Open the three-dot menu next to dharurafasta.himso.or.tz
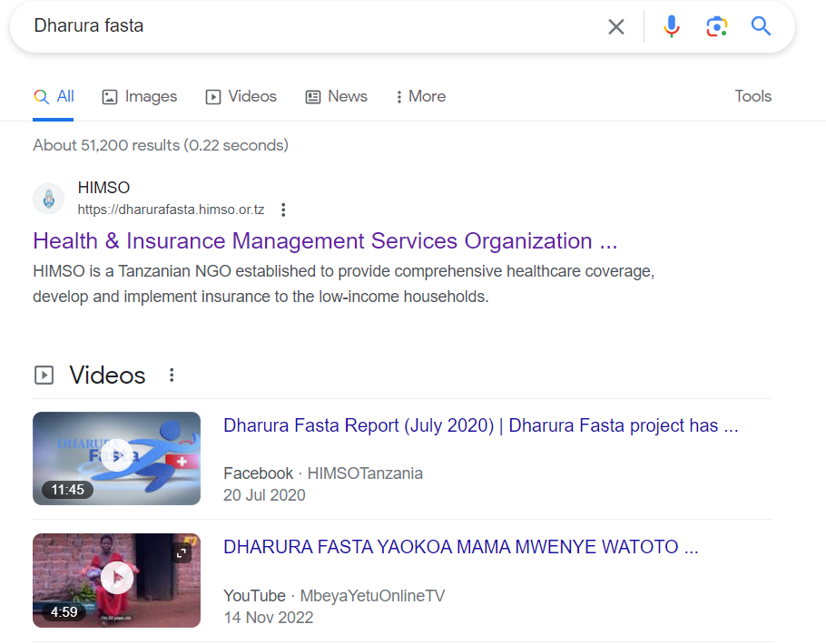 (x=283, y=209)
